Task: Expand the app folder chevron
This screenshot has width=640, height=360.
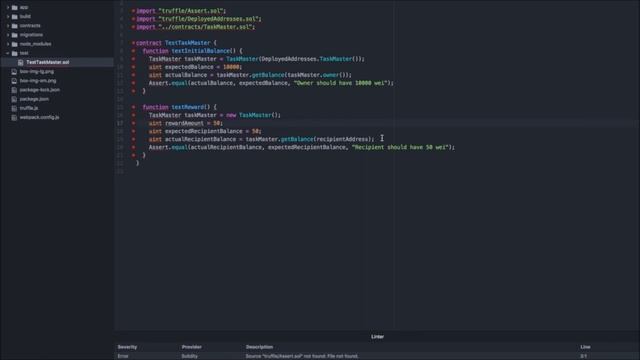Action: pyautogui.click(x=8, y=7)
